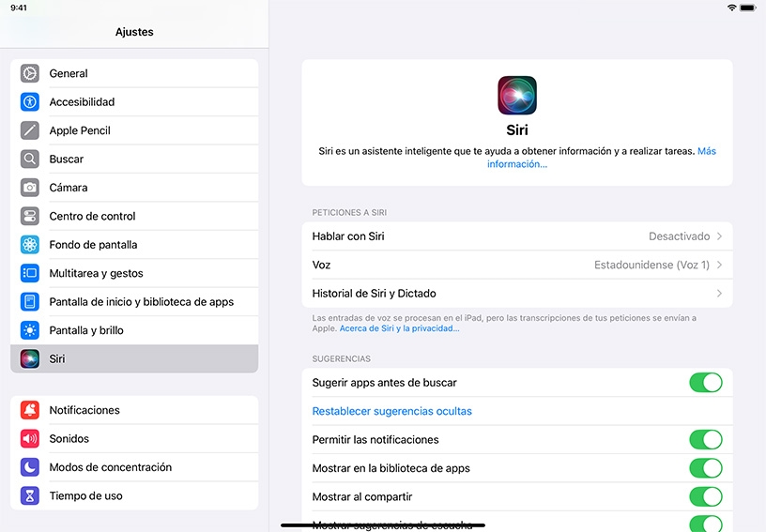The width and height of the screenshot is (766, 532).
Task: Click the Apple Pencil icon
Action: [x=30, y=130]
